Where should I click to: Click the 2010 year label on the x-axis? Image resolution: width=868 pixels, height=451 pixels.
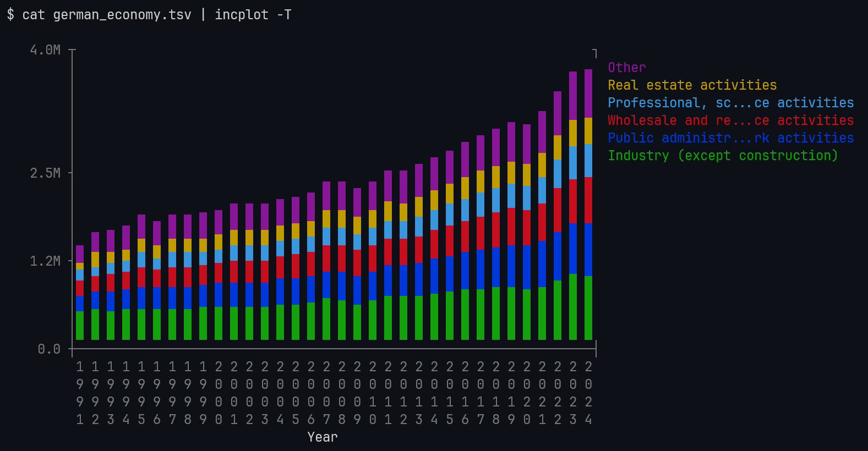click(x=373, y=393)
